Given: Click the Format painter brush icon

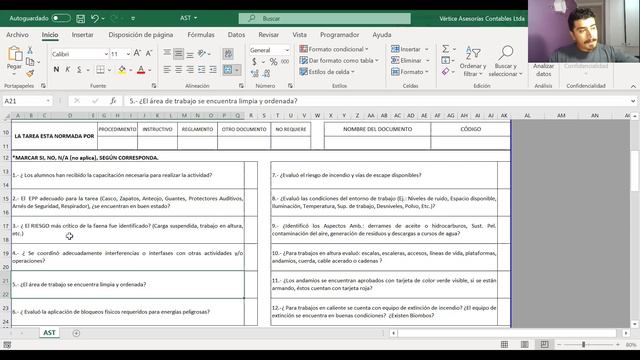Looking at the screenshot, I should [30, 73].
